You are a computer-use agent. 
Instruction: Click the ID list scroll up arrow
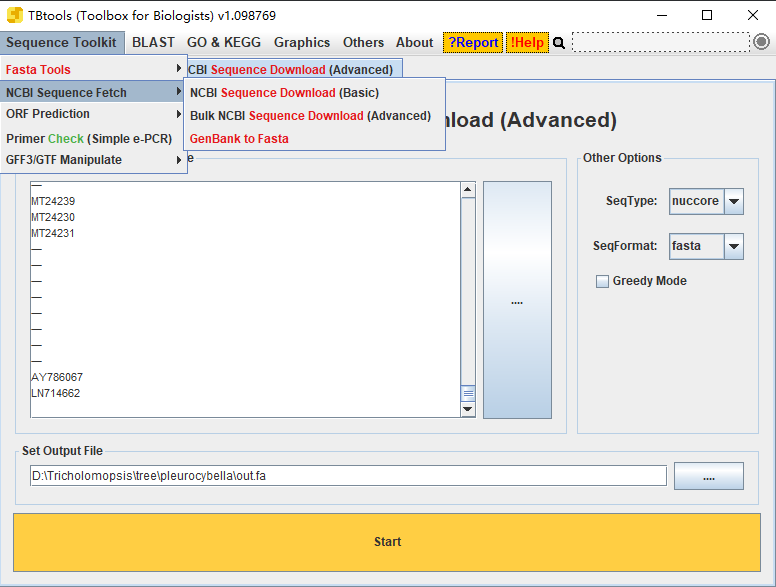pos(468,190)
